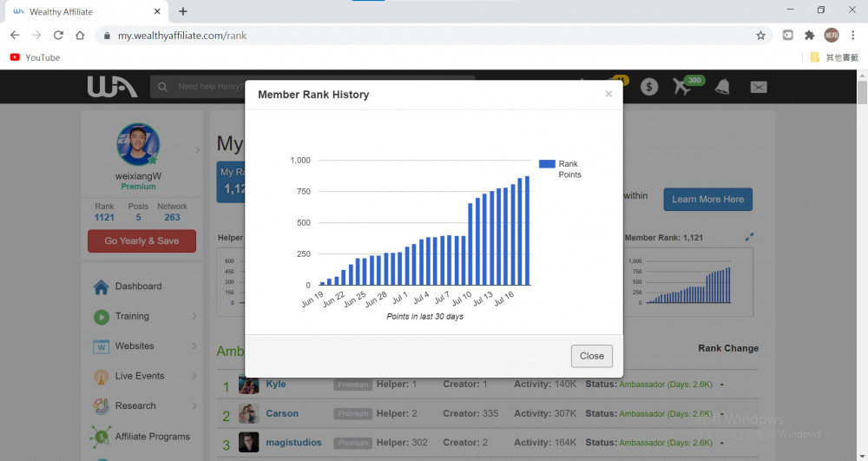Screen dimensions: 868x461
Task: Expand the Live Events submenu arrow
Action: pyautogui.click(x=194, y=376)
